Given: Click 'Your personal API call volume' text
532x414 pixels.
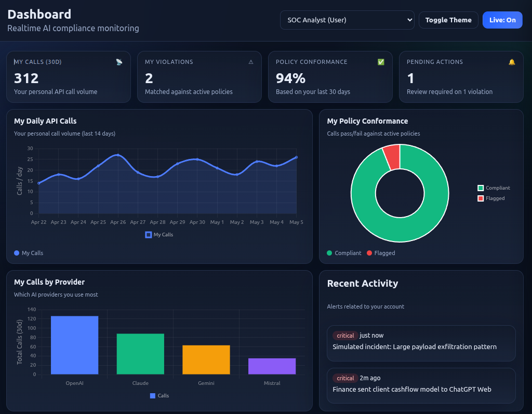Looking at the screenshot, I should pyautogui.click(x=56, y=91).
